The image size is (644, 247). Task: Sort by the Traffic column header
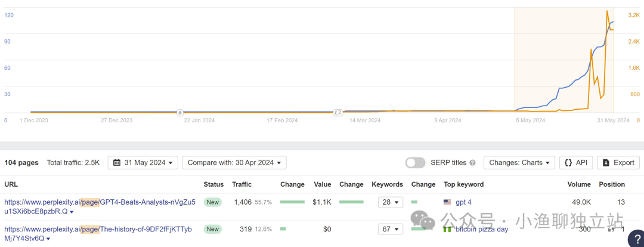(242, 184)
